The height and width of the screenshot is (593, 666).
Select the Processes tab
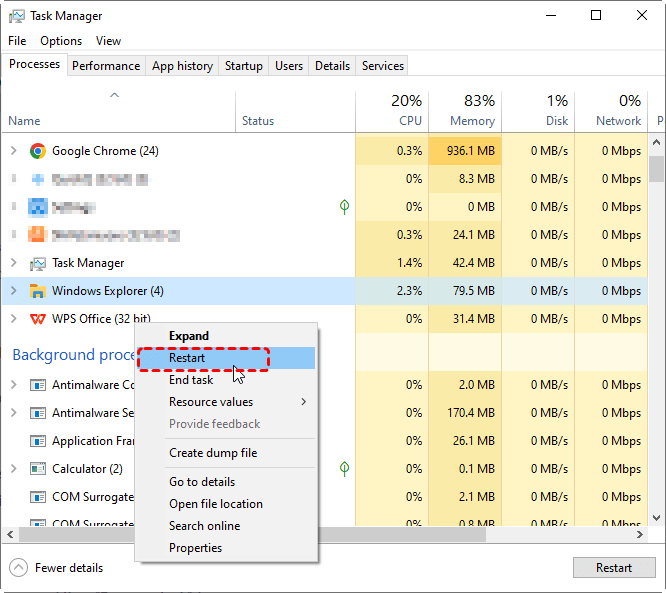(34, 64)
